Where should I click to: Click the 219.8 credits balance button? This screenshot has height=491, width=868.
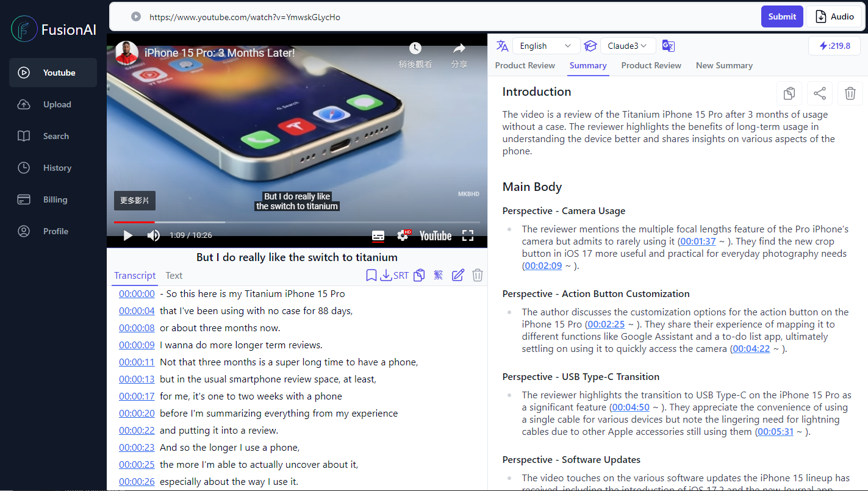pyautogui.click(x=834, y=46)
